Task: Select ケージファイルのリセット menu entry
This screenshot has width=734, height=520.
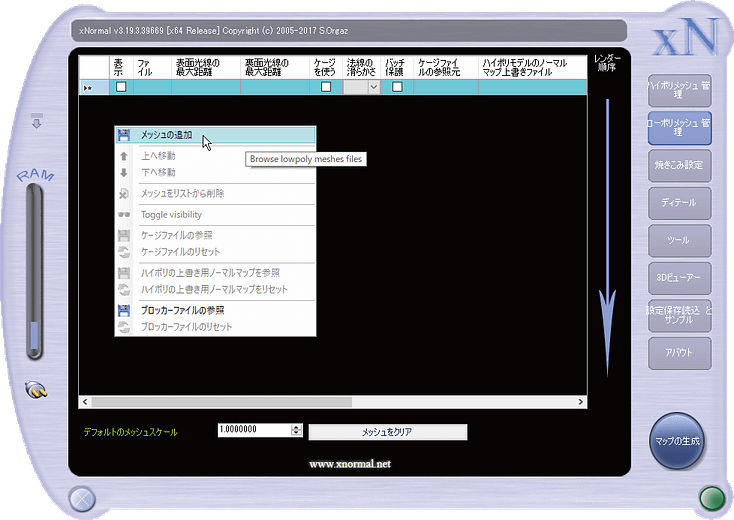Action: point(215,252)
